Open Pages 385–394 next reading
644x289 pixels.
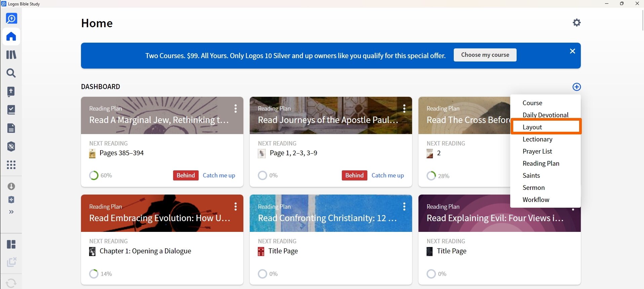pos(122,153)
